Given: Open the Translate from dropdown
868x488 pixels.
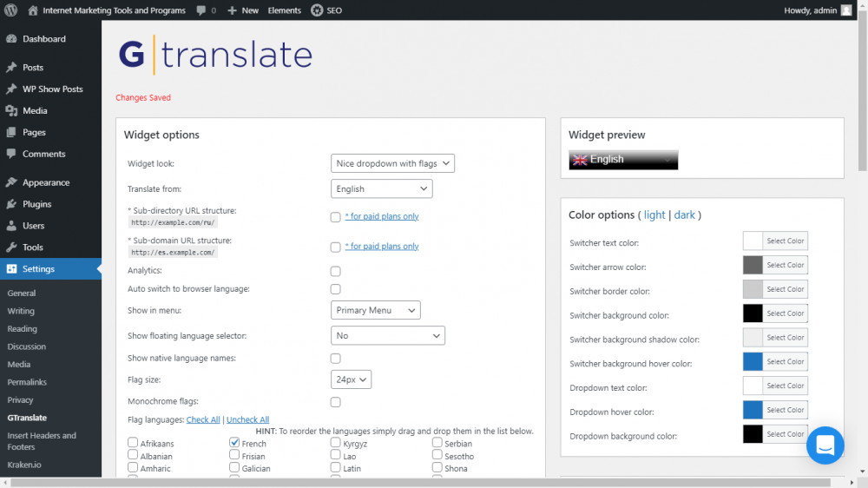Looking at the screenshot, I should 381,189.
